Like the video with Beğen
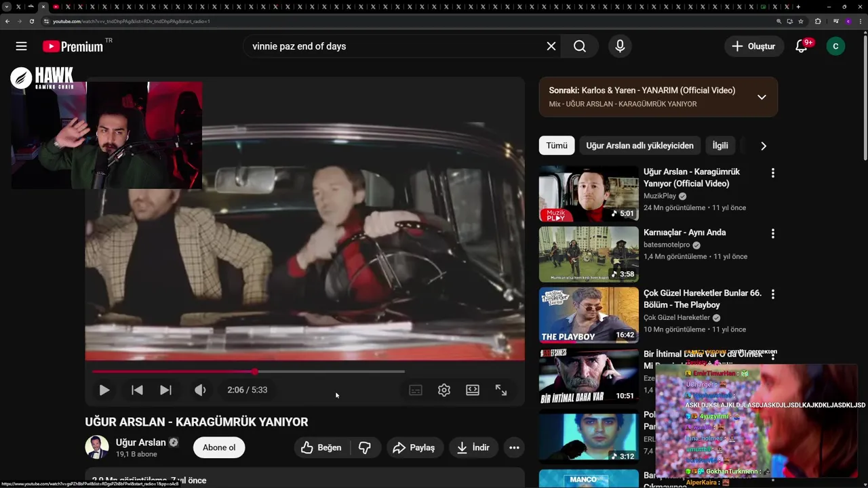 pyautogui.click(x=321, y=447)
